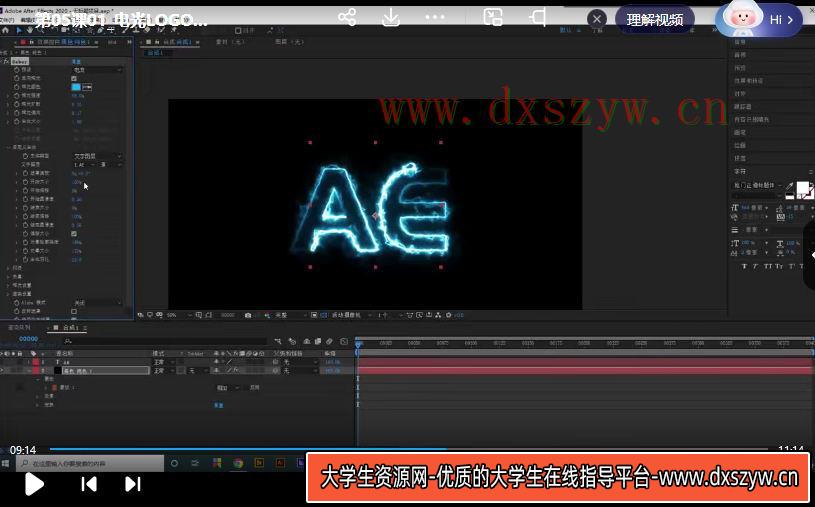Select the 合成1 timeline tab
Viewport: 815px width, 507px height.
pos(70,328)
